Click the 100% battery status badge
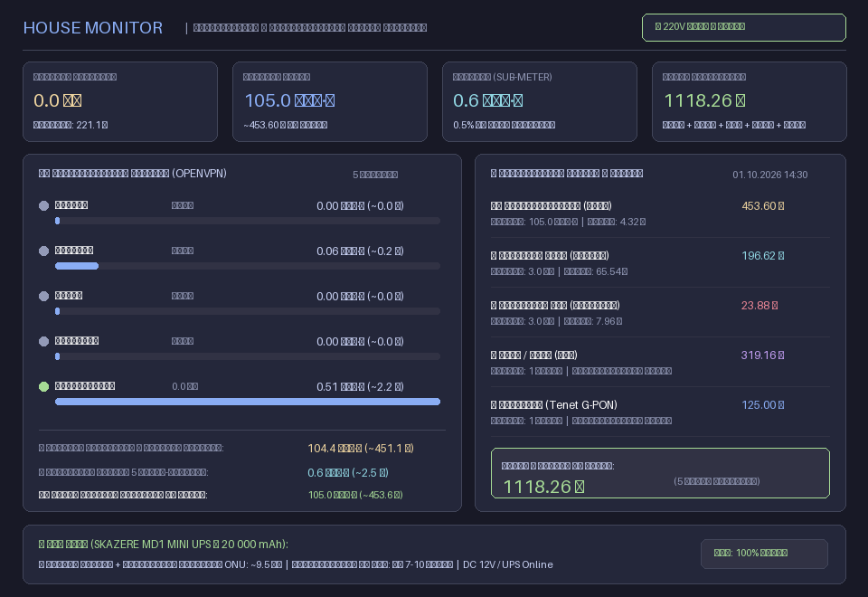 click(764, 554)
